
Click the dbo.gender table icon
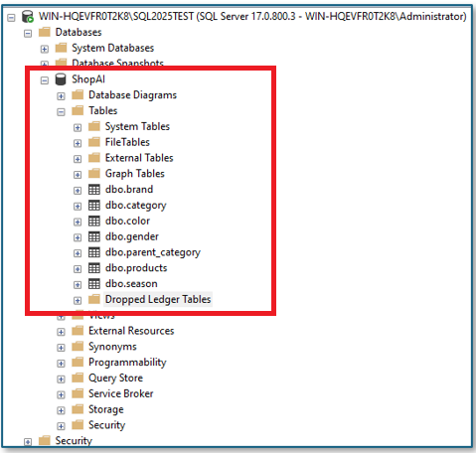94,236
